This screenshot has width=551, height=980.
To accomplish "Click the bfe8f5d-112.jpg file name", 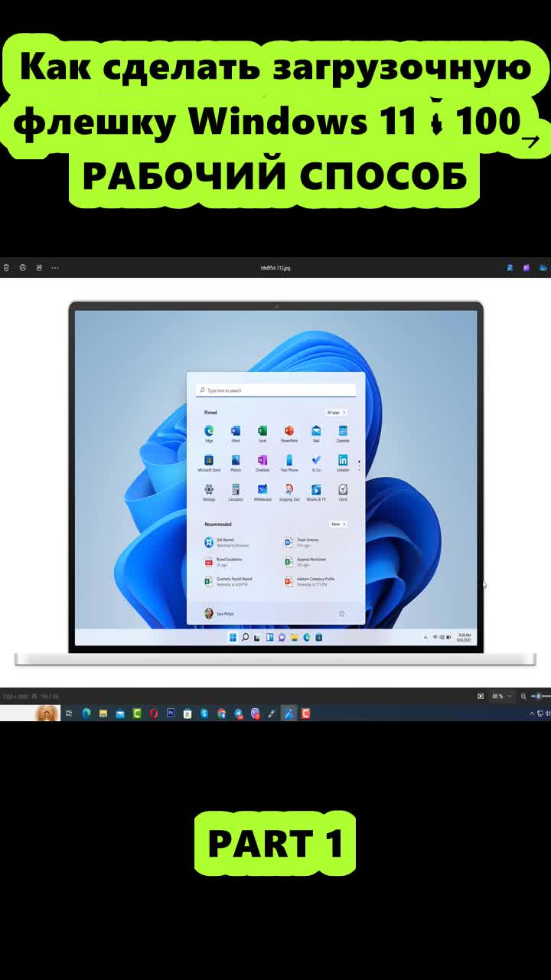I will [x=275, y=268].
